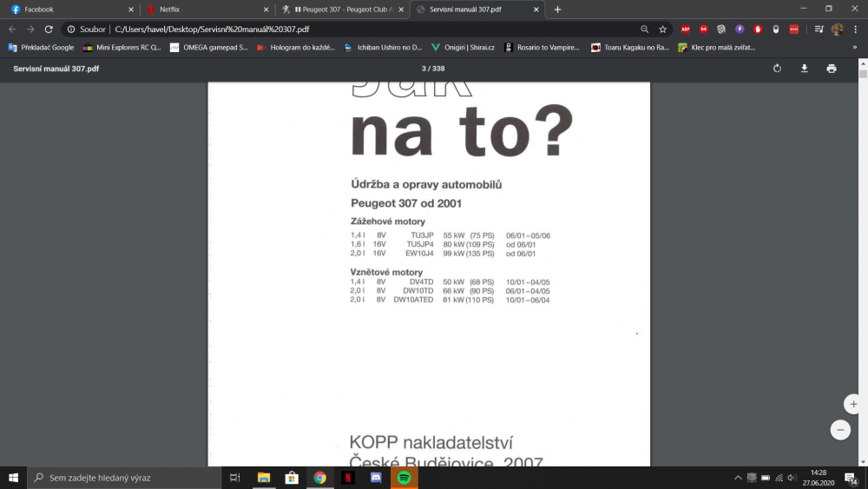Image resolution: width=868 pixels, height=489 pixels.
Task: Open the Chrome media control button
Action: click(x=819, y=29)
